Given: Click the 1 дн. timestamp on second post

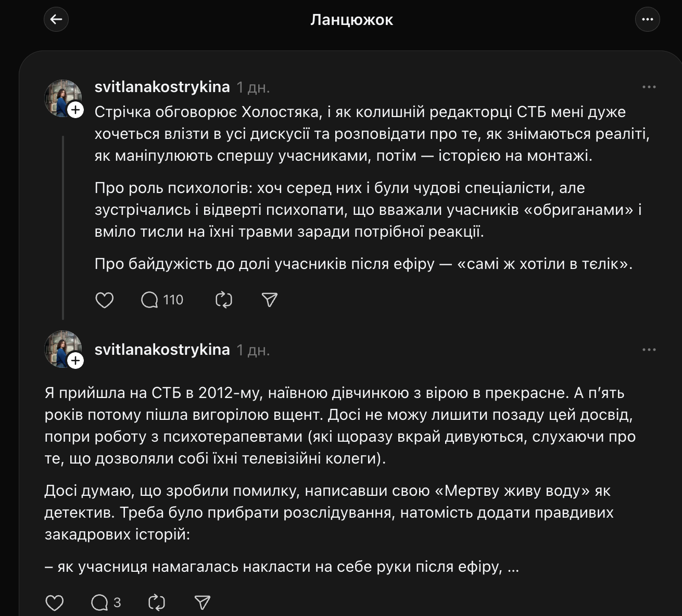Looking at the screenshot, I should [x=254, y=350].
